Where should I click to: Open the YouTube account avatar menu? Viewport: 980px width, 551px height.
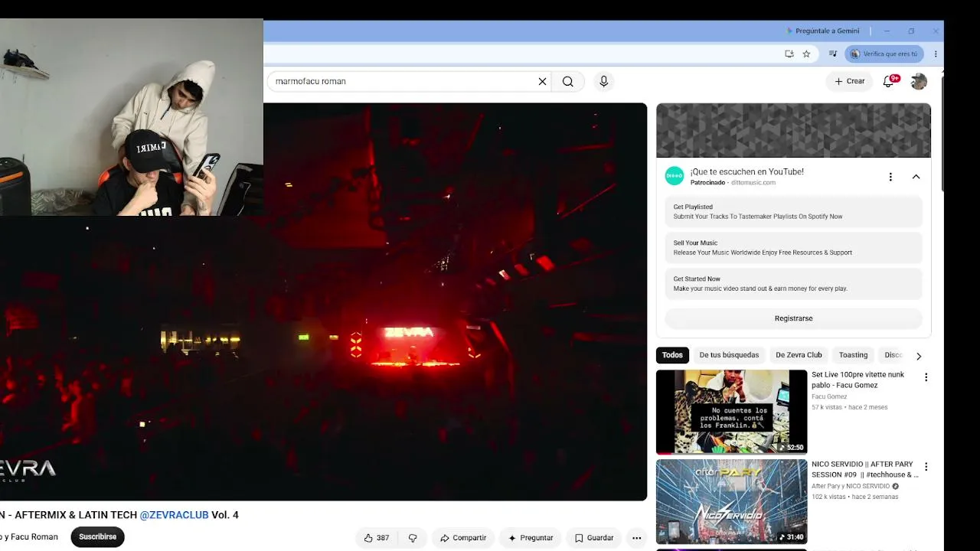(x=919, y=81)
